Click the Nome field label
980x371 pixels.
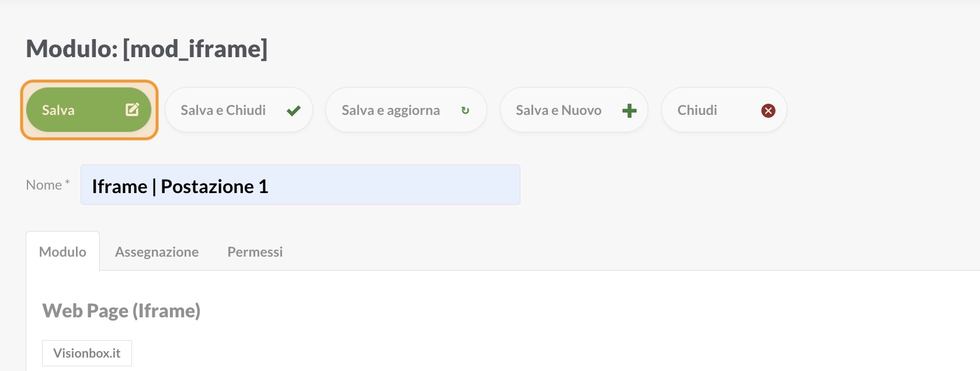(x=44, y=185)
